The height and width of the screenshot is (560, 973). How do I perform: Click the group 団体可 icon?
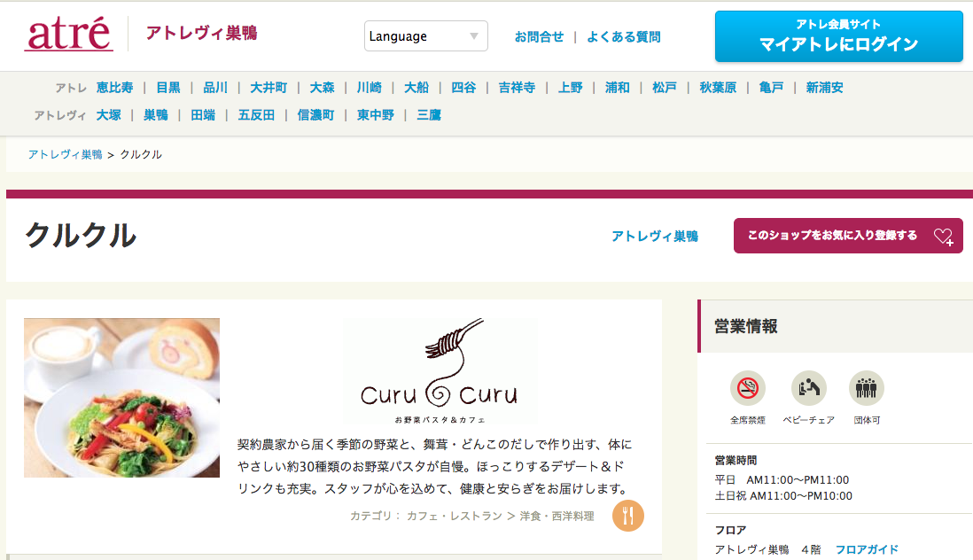867,388
